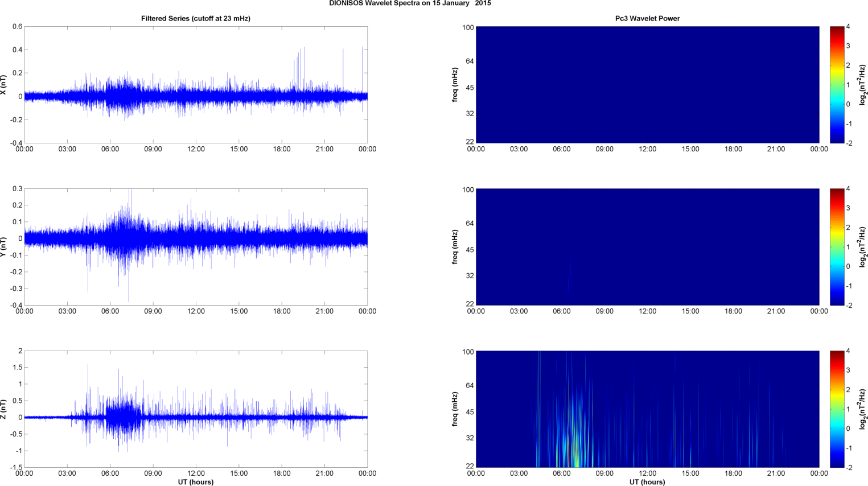Click the top Pc3 wavelet spectrogram for X

[x=647, y=85]
